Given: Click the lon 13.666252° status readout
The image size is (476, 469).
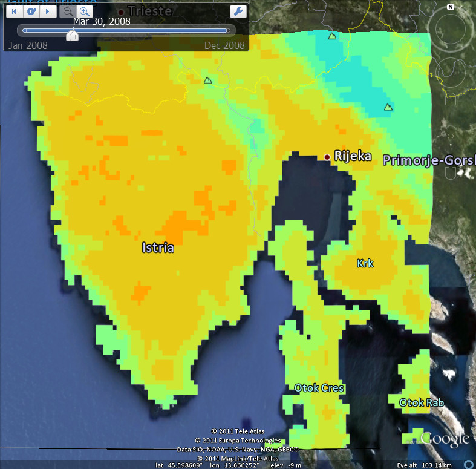Looking at the screenshot, I should coord(234,465).
